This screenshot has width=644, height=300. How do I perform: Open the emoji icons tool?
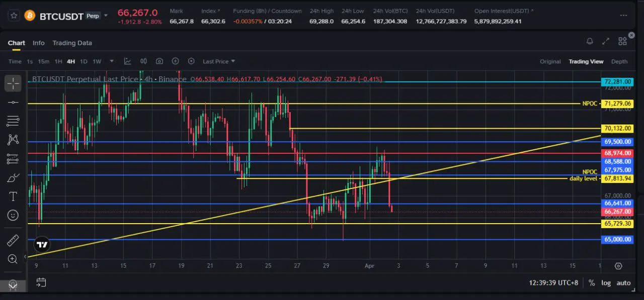[13, 215]
